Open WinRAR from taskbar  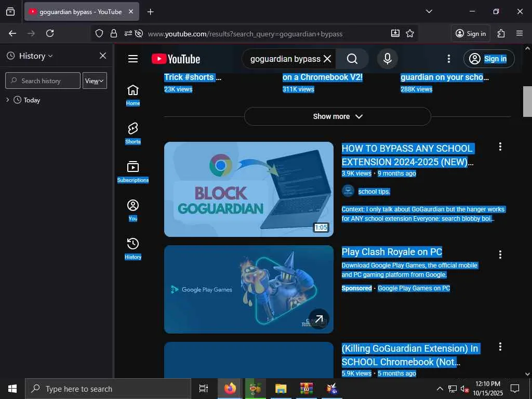coord(307,389)
